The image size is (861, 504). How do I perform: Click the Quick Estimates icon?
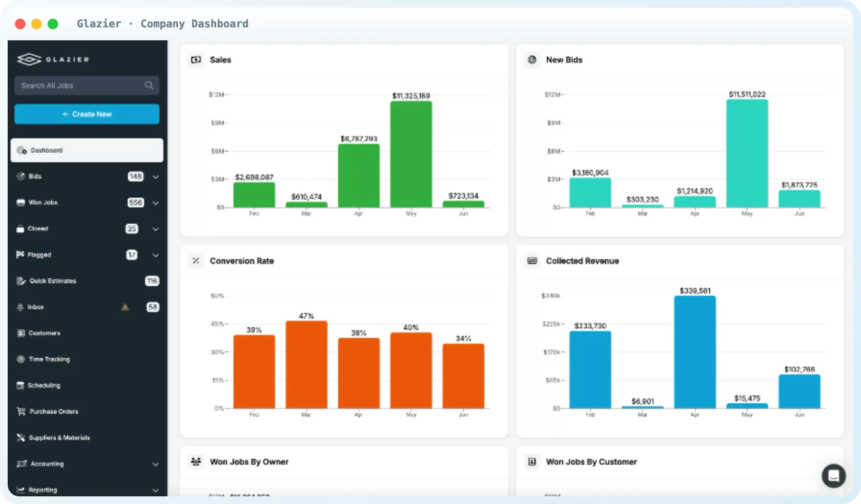[x=21, y=281]
